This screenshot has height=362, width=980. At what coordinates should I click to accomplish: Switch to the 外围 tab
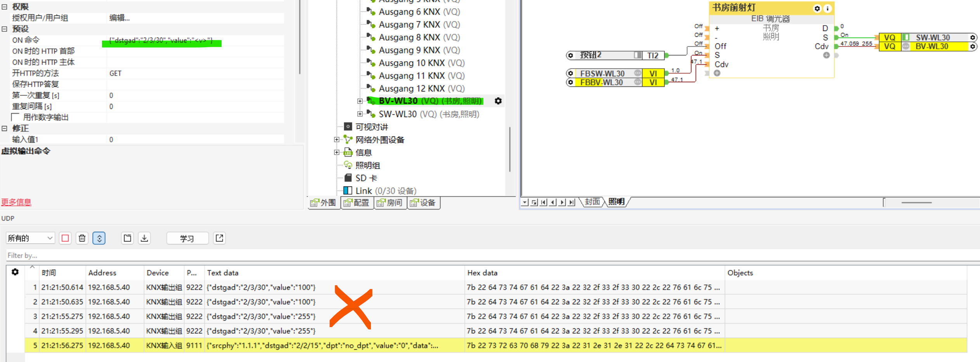(x=324, y=203)
